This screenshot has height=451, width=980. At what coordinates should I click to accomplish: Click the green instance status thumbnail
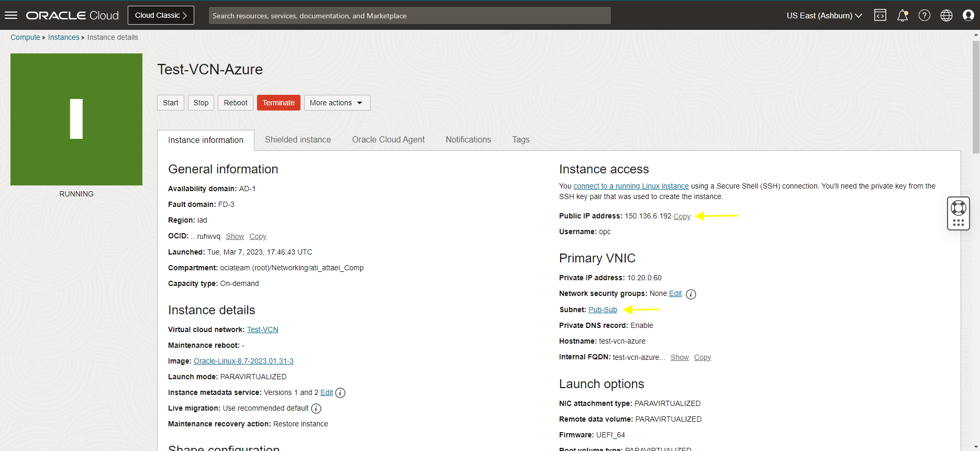coord(76,119)
